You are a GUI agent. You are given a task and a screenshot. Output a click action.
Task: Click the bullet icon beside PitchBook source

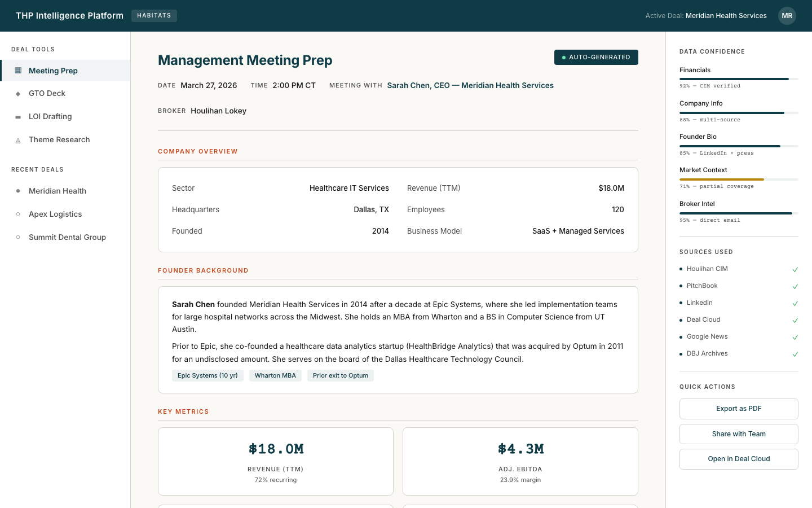681,286
